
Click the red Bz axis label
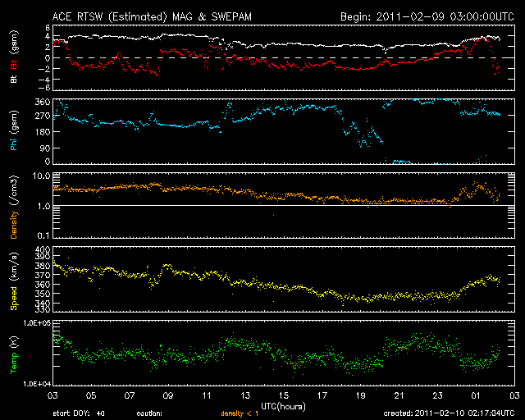[14, 62]
